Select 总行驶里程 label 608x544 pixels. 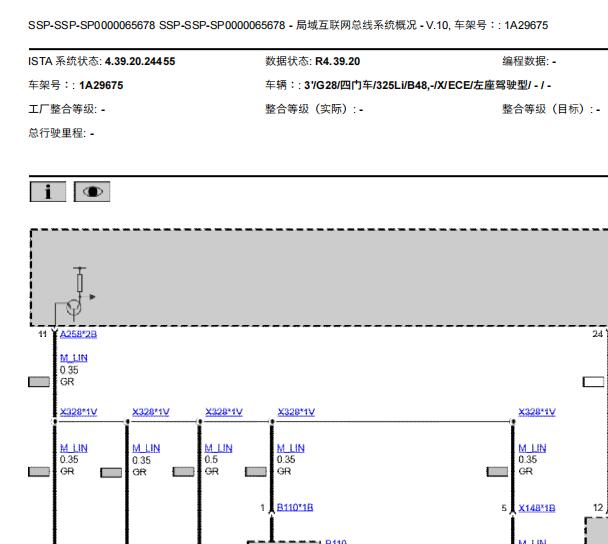[x=57, y=133]
